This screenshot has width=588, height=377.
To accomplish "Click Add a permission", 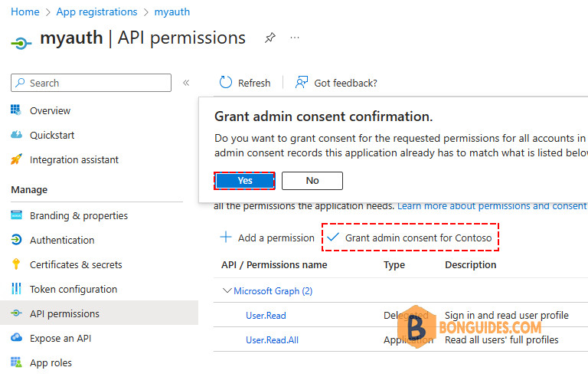I will coord(267,238).
